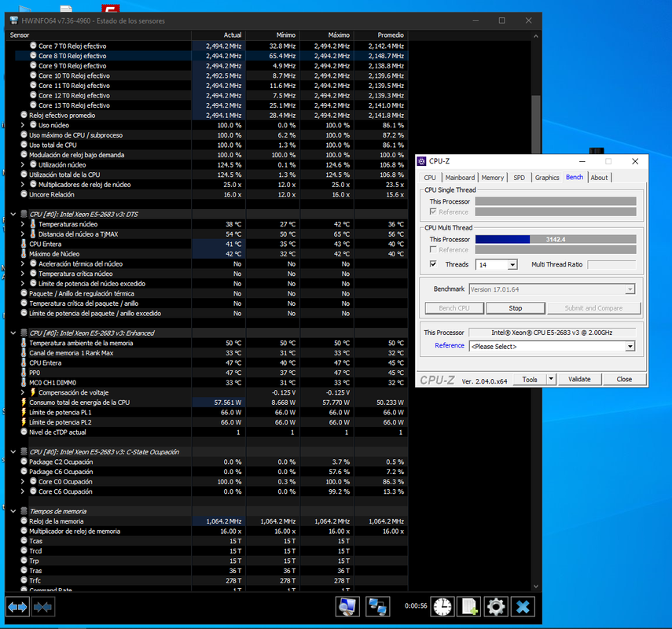672x629 pixels.
Task: Open the Tools dropdown arrow in CPU-Z
Action: click(x=552, y=379)
